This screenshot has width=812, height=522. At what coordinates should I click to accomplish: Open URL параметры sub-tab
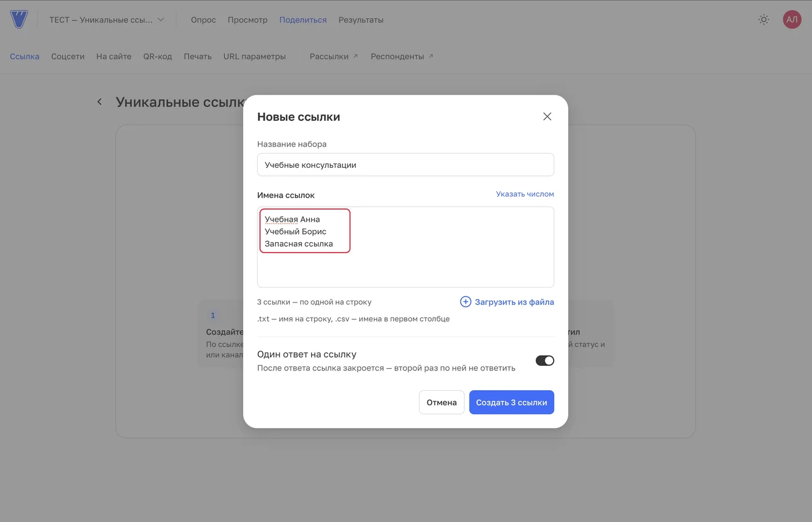[255, 56]
